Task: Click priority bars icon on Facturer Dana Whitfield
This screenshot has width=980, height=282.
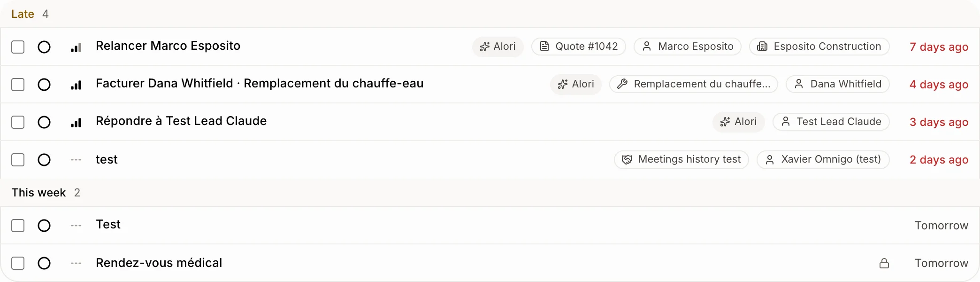Action: tap(76, 85)
